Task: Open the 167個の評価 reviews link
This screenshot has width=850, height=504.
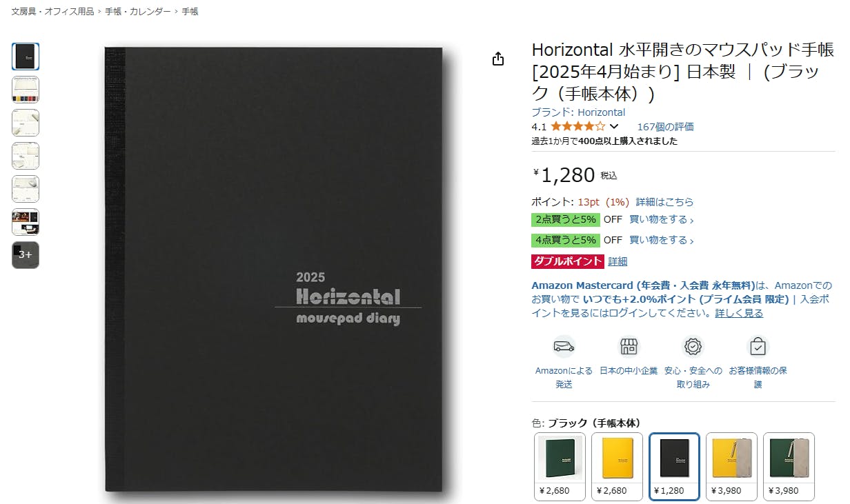Action: click(665, 127)
